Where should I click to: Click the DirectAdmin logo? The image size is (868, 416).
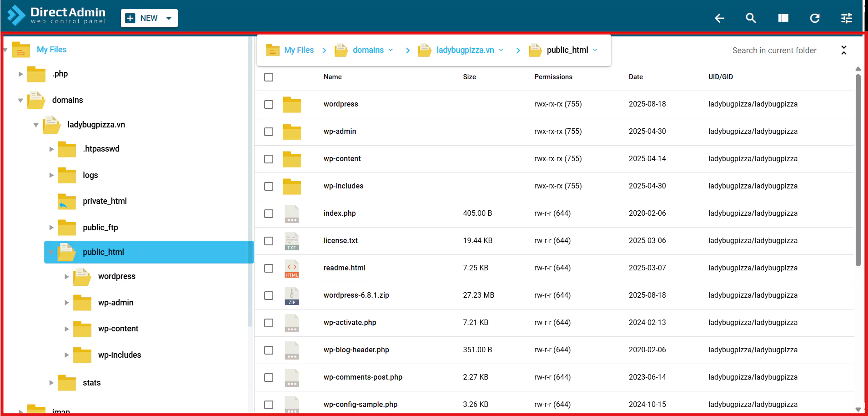(x=56, y=15)
